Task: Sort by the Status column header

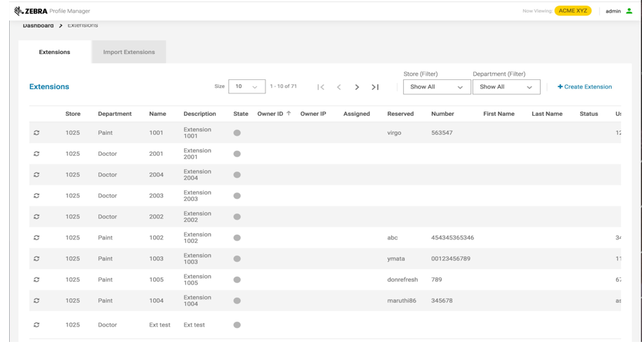Action: tap(589, 114)
